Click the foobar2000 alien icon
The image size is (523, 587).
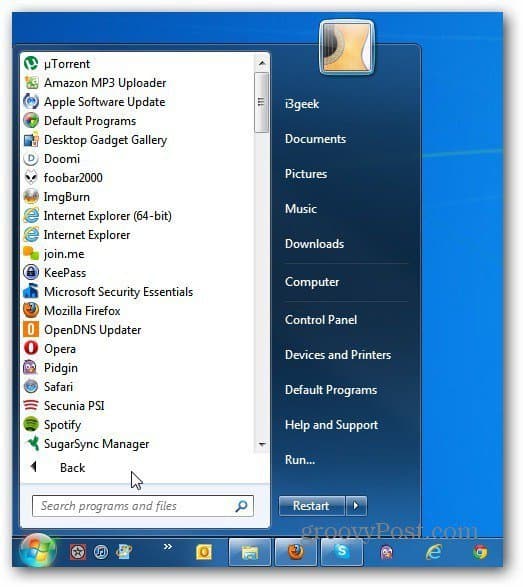tap(31, 177)
